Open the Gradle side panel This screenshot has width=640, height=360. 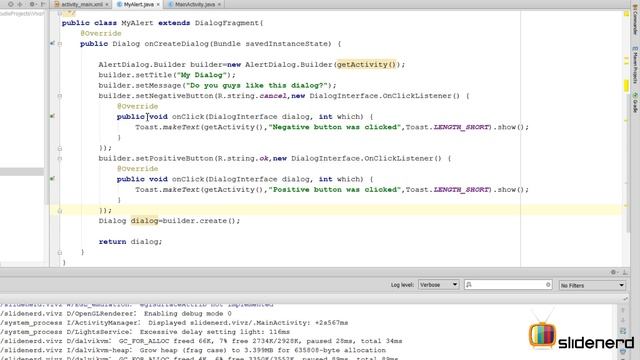point(635,102)
